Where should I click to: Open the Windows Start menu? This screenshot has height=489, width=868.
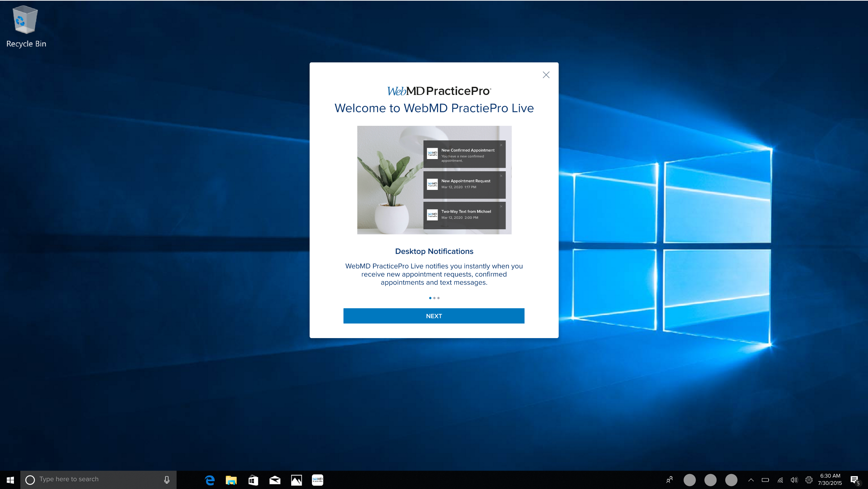click(x=10, y=480)
